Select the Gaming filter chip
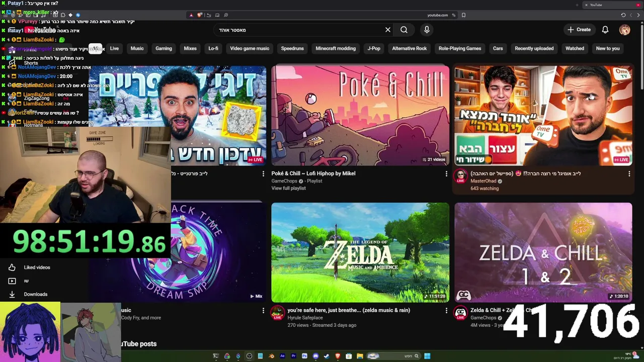 coord(164,48)
